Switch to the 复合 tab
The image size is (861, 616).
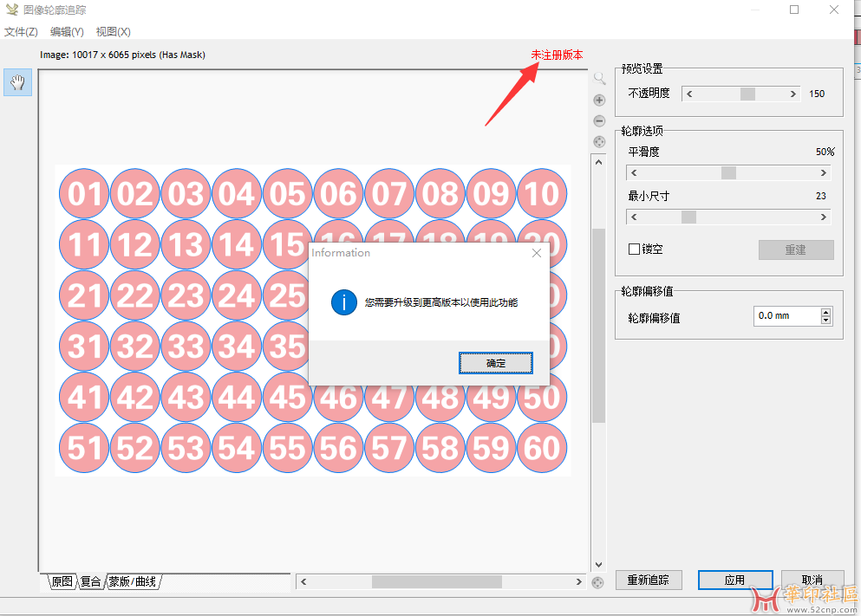[x=91, y=581]
